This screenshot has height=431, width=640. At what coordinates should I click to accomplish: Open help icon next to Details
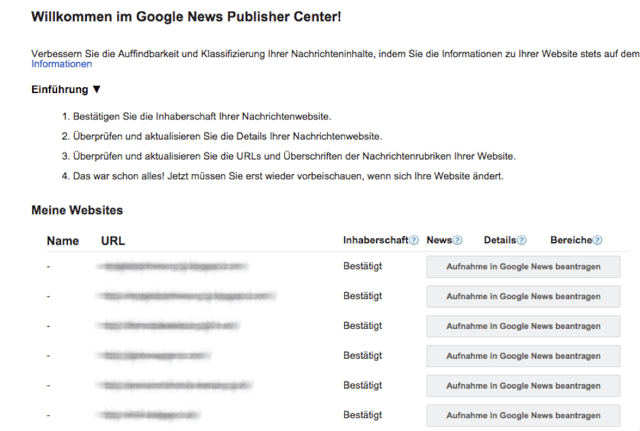point(522,240)
